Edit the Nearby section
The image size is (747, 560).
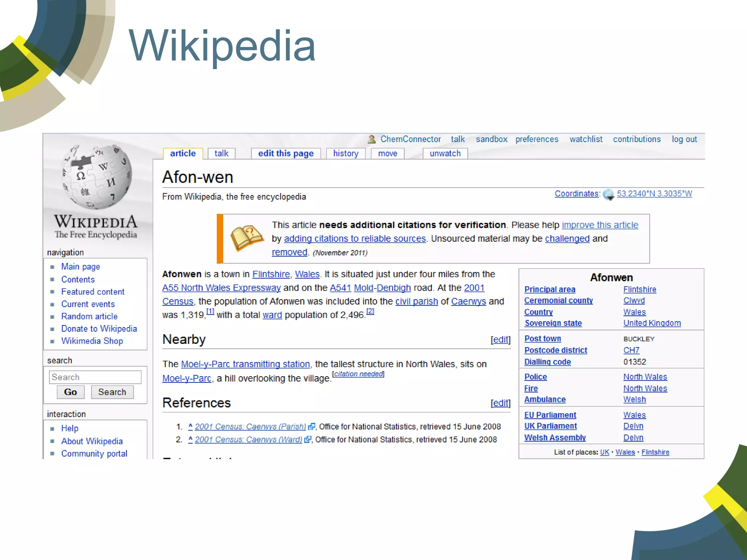click(x=501, y=339)
